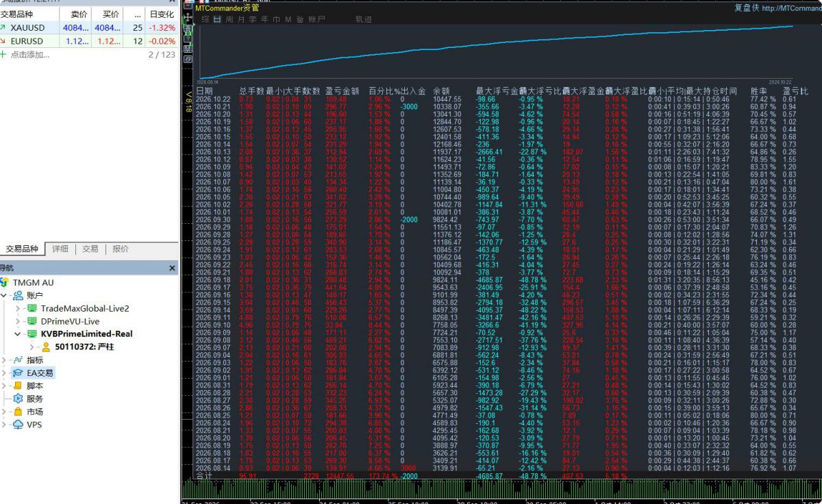The height and width of the screenshot is (504, 822).
Task: Collapse the 账户 accounts tree node
Action: click(5, 295)
